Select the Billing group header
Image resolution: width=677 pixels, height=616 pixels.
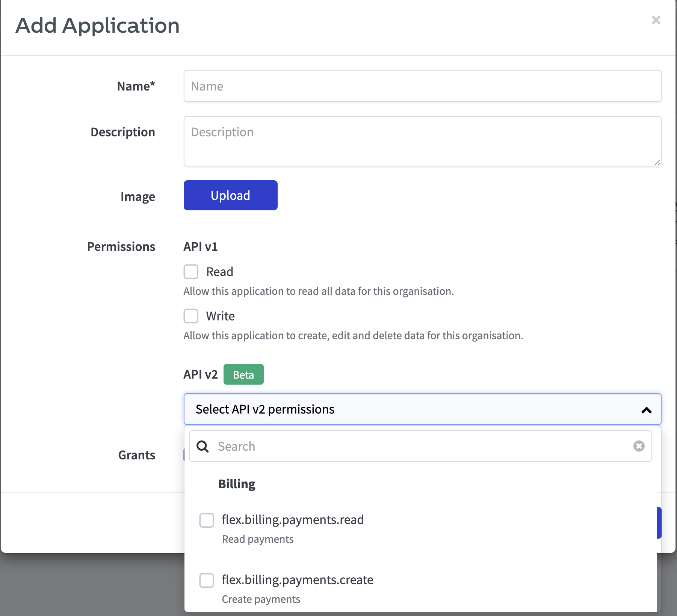coord(237,484)
